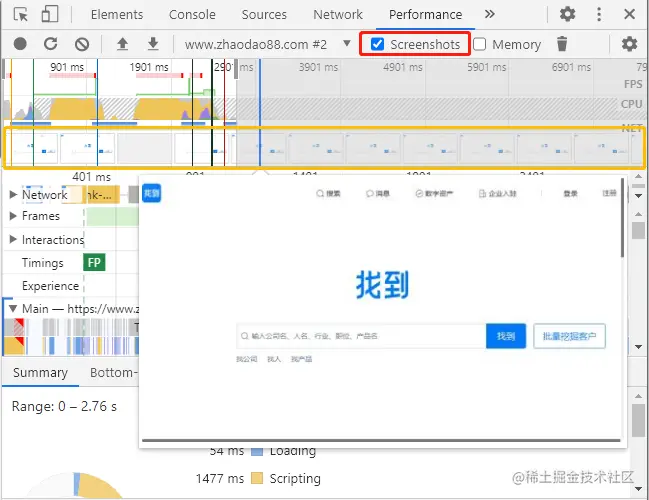Start recording with the round record button
The width and height of the screenshot is (649, 500).
[20, 43]
